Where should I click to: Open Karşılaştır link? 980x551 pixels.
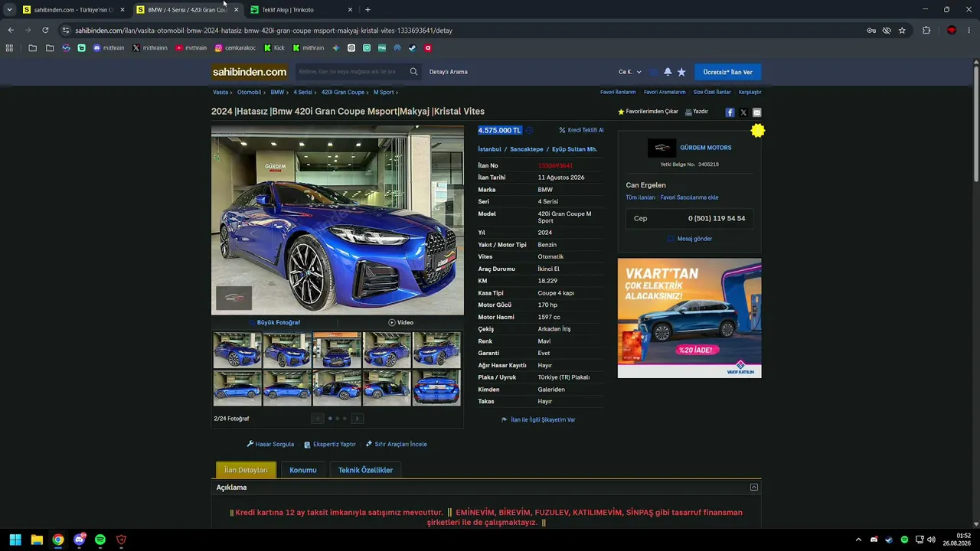click(x=750, y=92)
